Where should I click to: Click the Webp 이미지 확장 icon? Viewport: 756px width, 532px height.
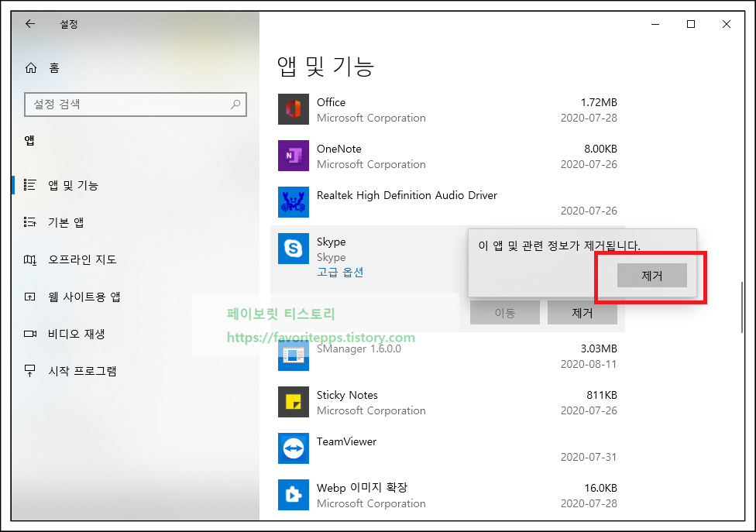[293, 495]
